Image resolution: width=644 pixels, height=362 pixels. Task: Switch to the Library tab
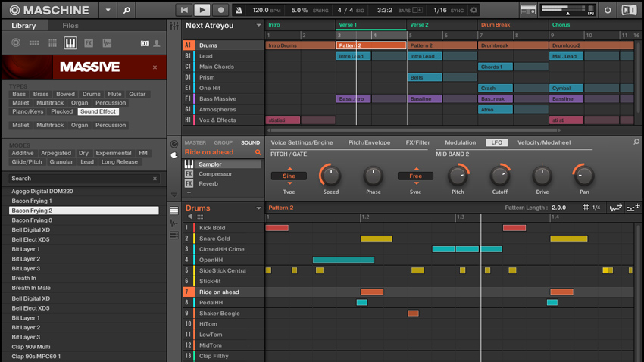pyautogui.click(x=23, y=26)
